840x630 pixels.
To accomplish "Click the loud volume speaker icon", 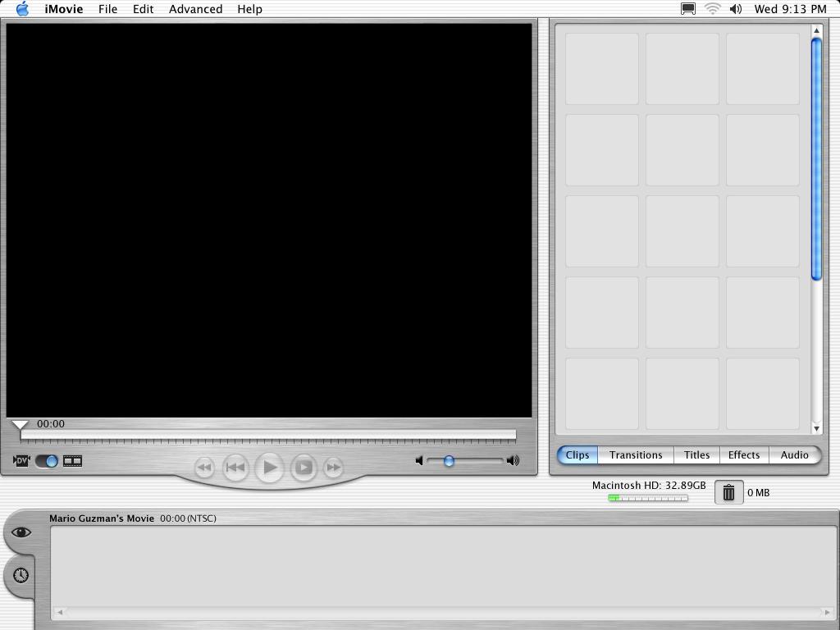I will tap(514, 461).
